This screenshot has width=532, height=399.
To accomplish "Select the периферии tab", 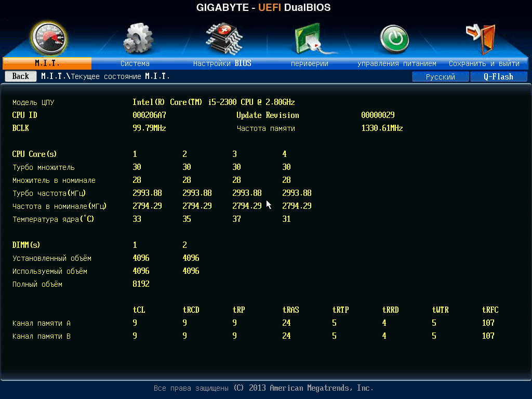I will 310,63.
